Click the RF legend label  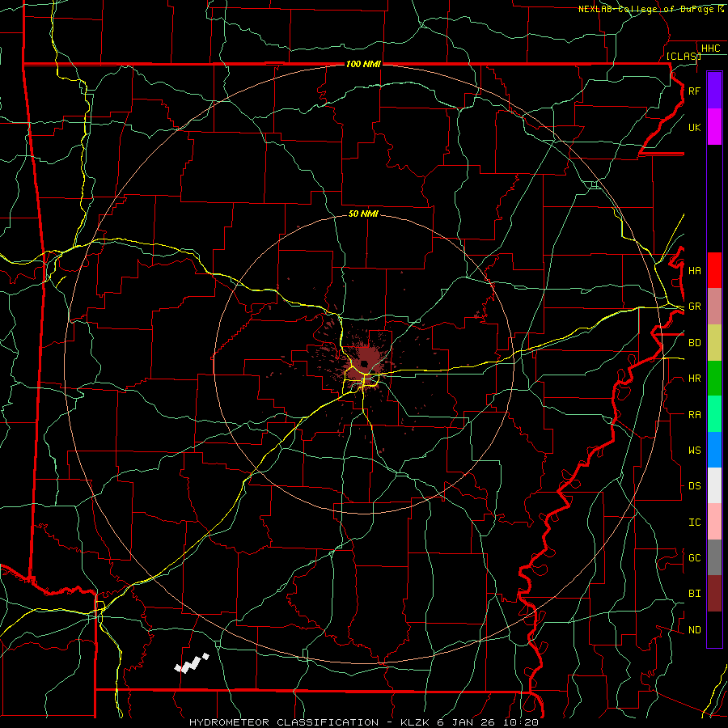(x=694, y=91)
